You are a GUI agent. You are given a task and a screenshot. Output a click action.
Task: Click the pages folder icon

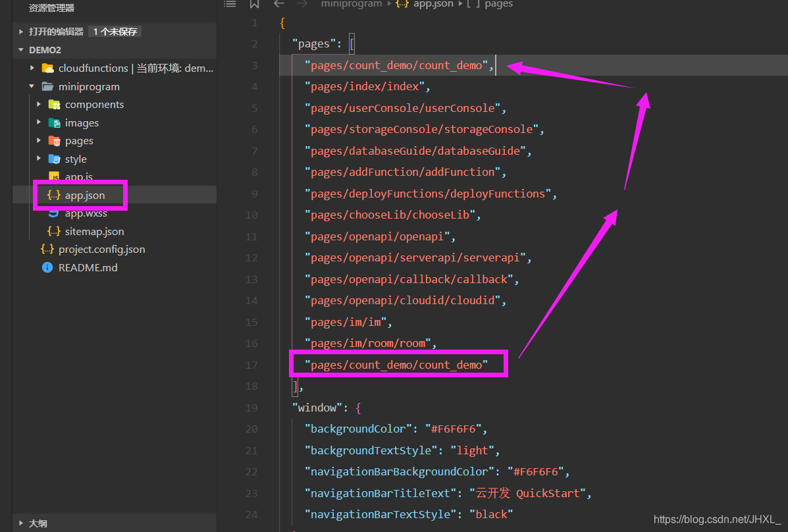pyautogui.click(x=54, y=141)
